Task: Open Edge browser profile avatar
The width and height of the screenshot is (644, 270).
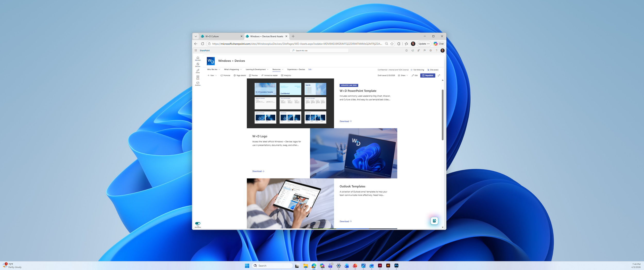Action: [x=413, y=44]
